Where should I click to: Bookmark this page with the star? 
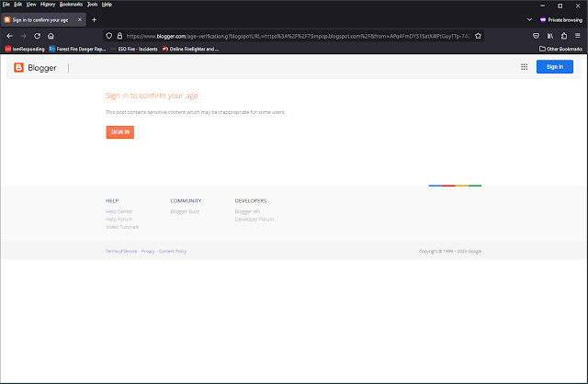coord(478,36)
